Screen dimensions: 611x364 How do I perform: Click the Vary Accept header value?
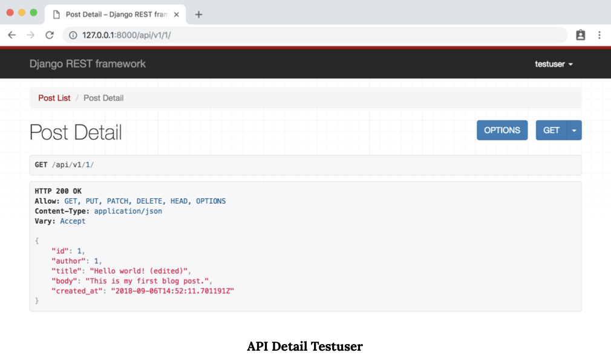pos(73,221)
